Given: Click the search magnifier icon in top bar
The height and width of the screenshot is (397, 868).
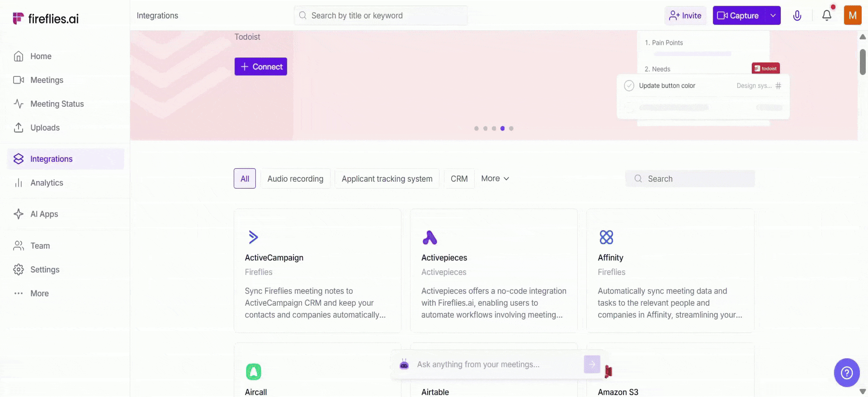Looking at the screenshot, I should point(302,15).
